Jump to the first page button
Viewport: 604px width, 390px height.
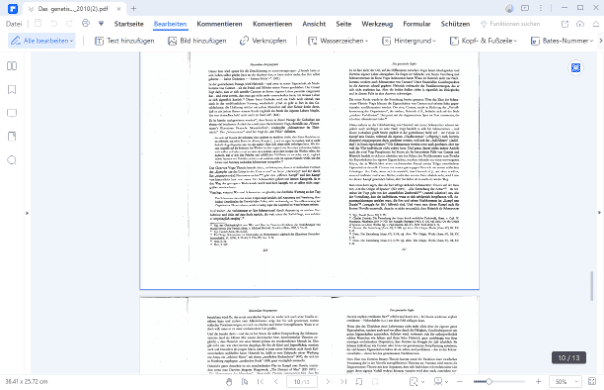coord(260,382)
